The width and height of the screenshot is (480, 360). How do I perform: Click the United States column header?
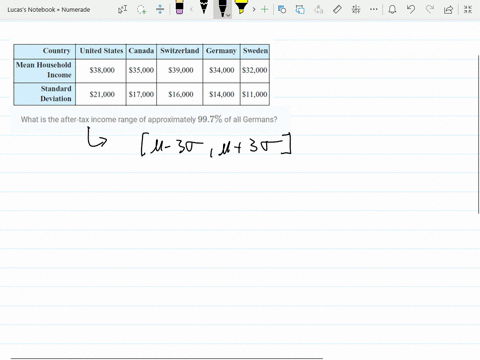101,51
